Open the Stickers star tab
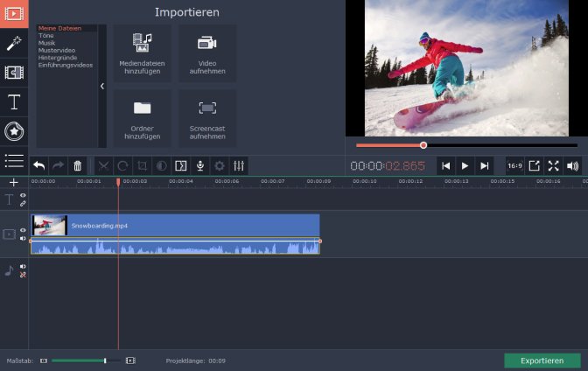The height and width of the screenshot is (371, 588). pos(14,131)
